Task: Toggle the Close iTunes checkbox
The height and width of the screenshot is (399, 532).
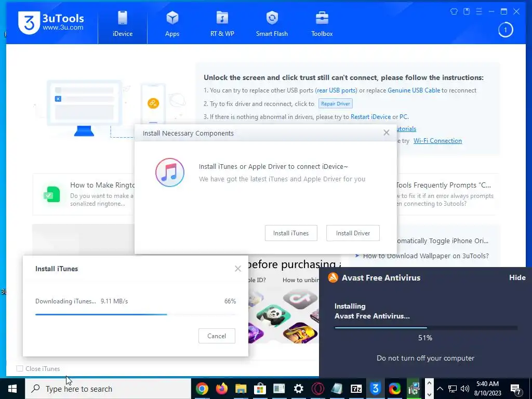Action: coord(20,368)
